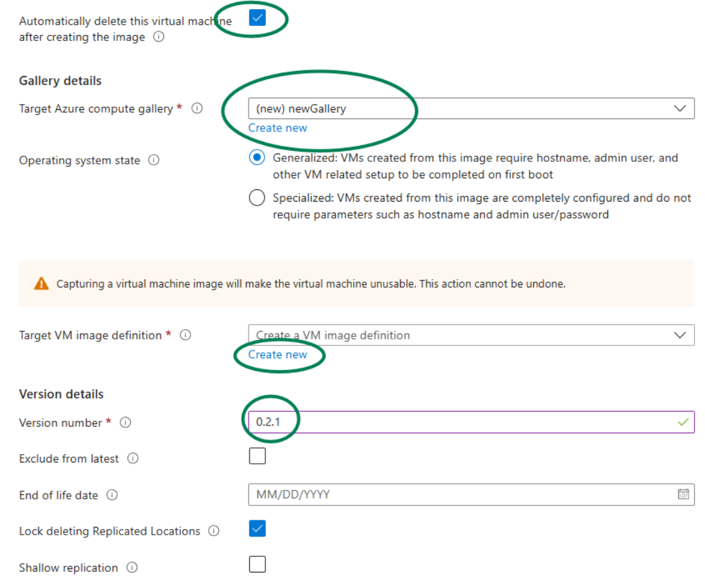Screen dimensions: 705x588
Task: Uncheck Automatically delete this virtual machine
Action: click(x=258, y=19)
